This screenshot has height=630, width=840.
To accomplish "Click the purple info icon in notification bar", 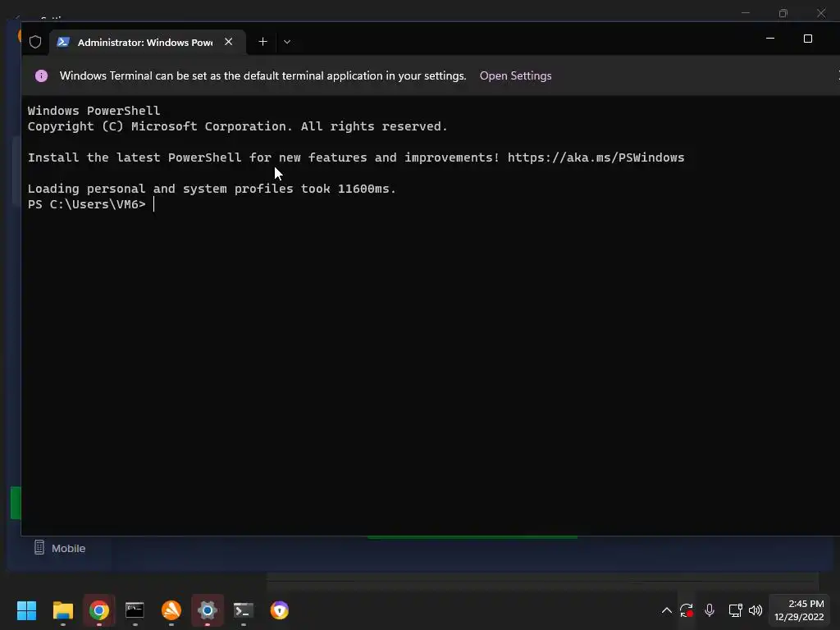I will point(41,76).
